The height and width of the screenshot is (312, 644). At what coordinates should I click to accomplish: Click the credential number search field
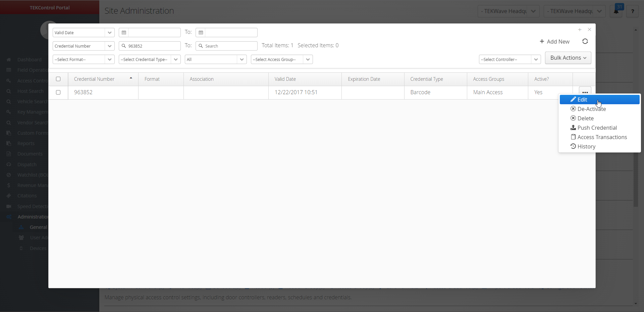coord(153,46)
